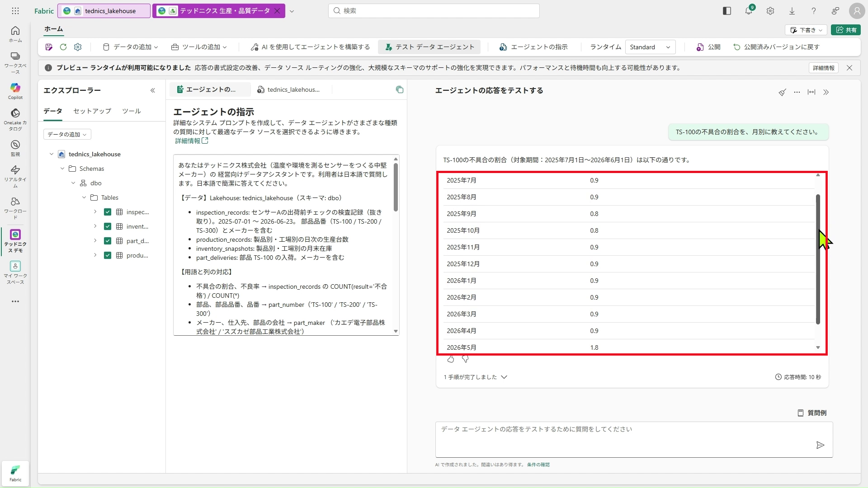This screenshot has height=488, width=868.
Task: Open OneLake カタログ in sidebar
Action: coord(15,119)
